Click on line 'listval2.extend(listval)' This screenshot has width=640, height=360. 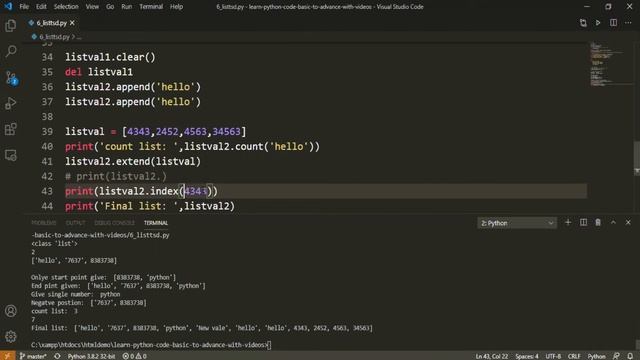pyautogui.click(x=133, y=162)
